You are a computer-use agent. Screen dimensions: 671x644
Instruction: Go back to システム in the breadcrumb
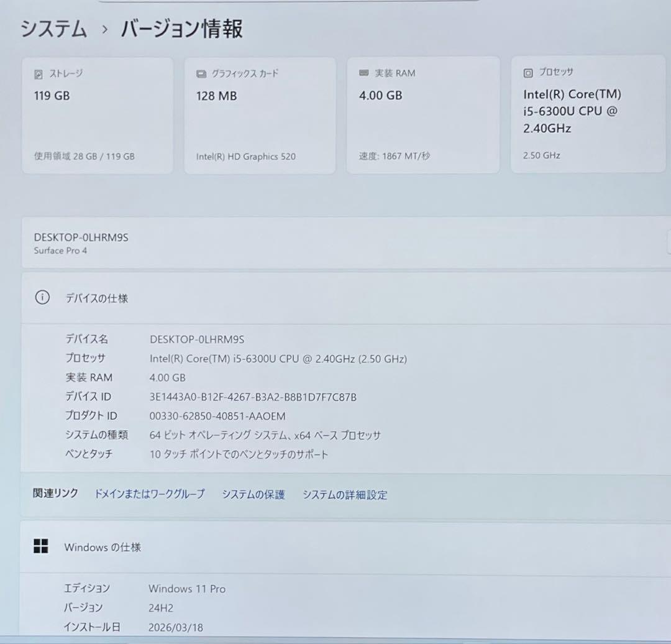53,29
